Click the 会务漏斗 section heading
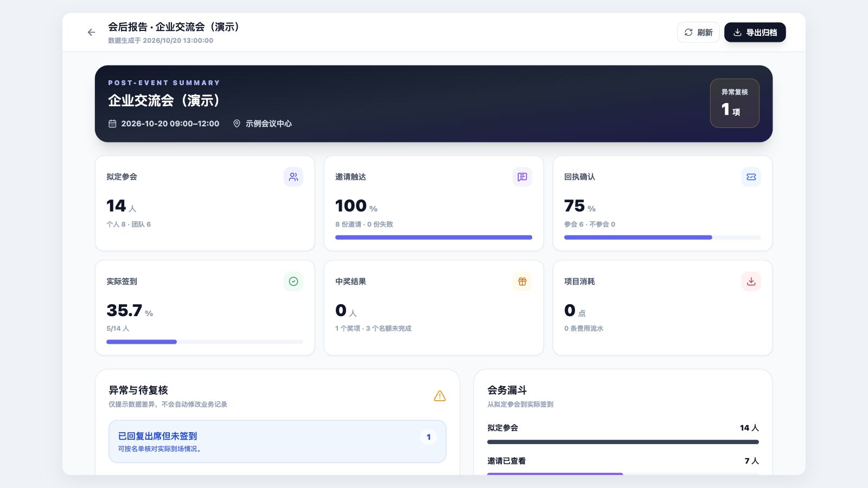Viewport: 868px width, 488px height. tap(507, 390)
